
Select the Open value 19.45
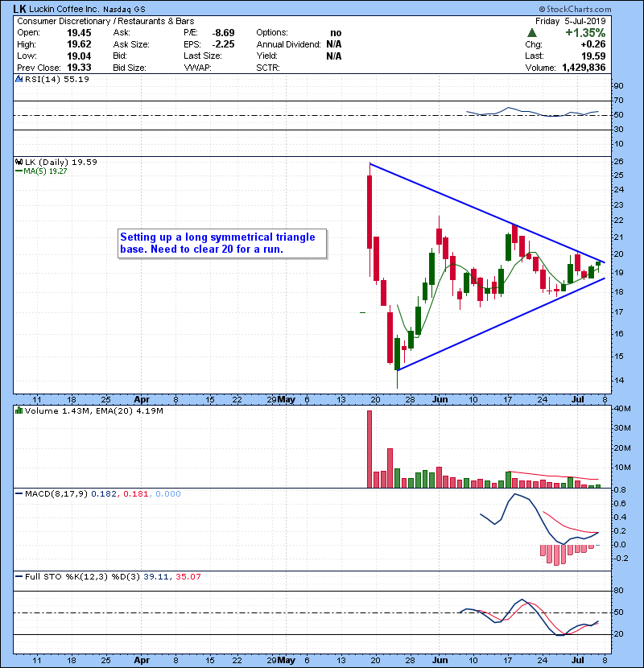point(79,33)
